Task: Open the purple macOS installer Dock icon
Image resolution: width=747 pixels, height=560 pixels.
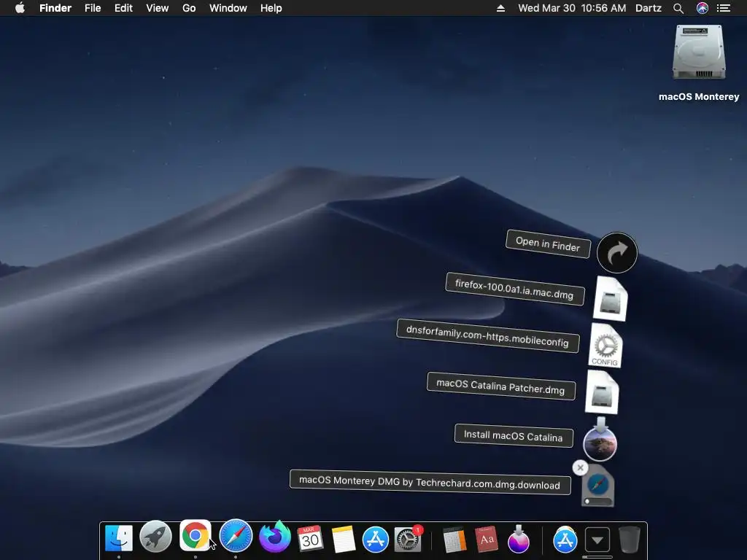Action: click(x=519, y=539)
